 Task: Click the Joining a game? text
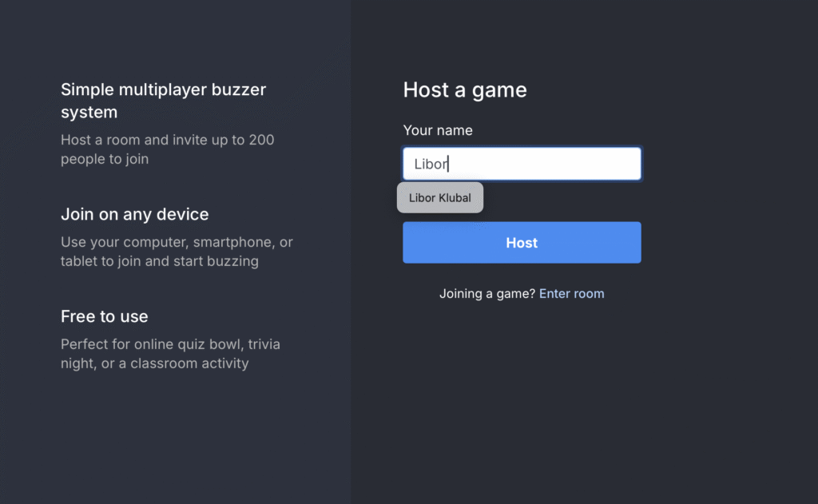pos(487,294)
